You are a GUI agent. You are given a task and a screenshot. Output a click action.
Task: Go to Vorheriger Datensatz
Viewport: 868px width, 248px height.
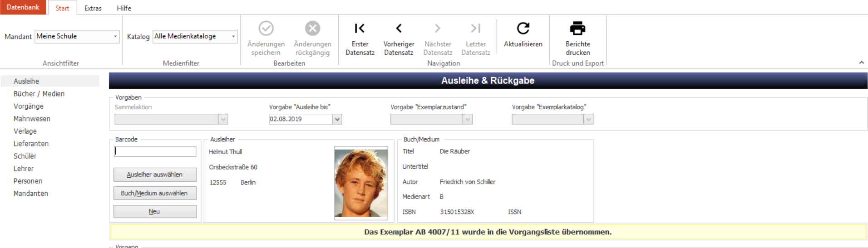(x=399, y=29)
